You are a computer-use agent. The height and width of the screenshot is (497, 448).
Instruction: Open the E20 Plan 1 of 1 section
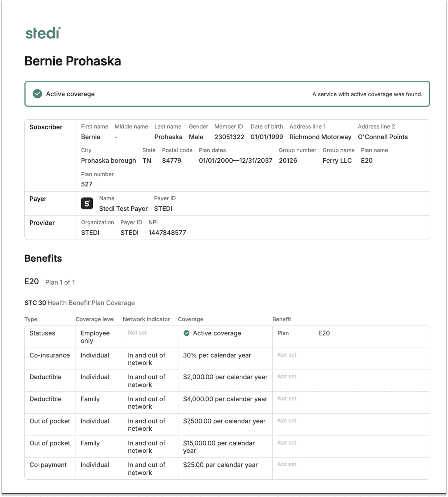coord(31,281)
